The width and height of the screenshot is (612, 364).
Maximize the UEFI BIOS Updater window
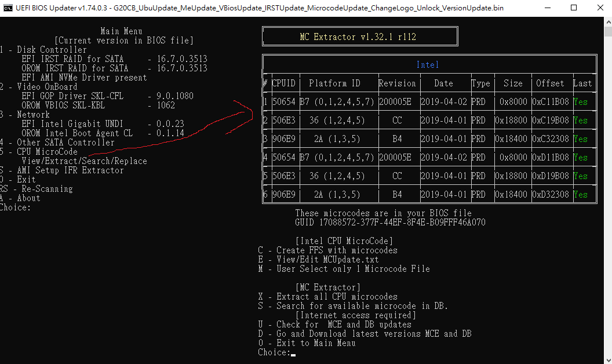(574, 8)
